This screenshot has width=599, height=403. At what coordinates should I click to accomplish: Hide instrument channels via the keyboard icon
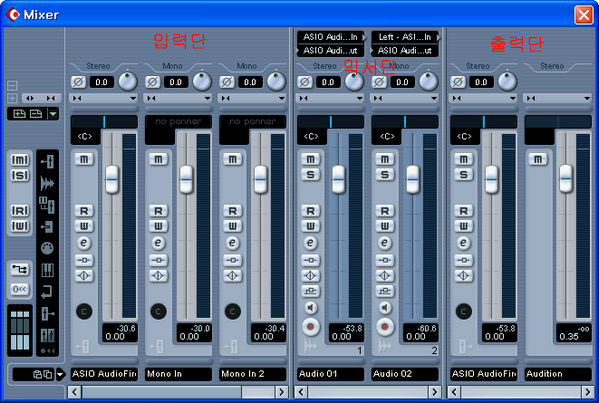47,270
